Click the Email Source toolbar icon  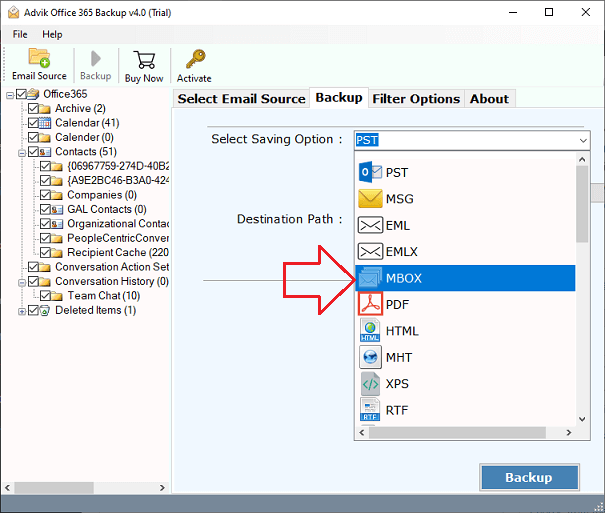click(39, 58)
